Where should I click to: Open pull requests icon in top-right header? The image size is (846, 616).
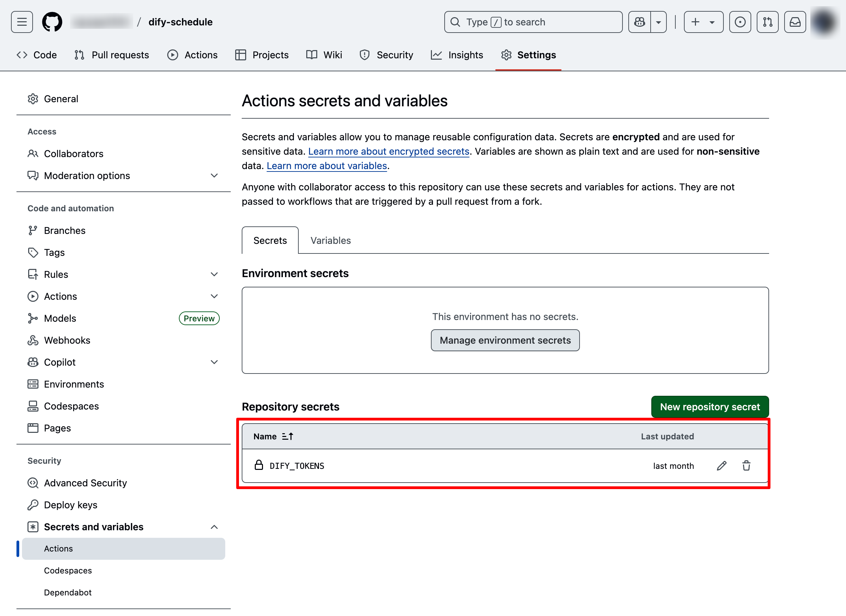tap(768, 22)
